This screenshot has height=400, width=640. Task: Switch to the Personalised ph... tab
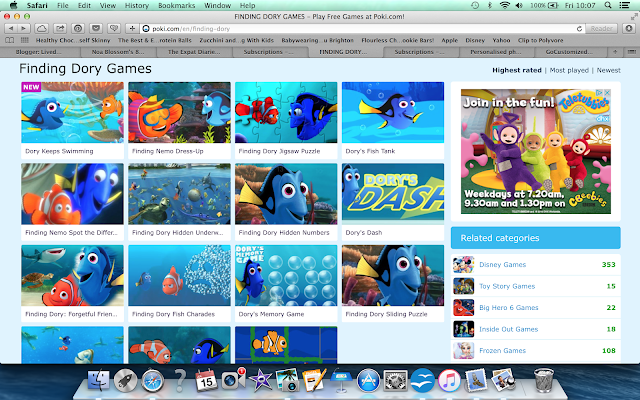point(494,52)
